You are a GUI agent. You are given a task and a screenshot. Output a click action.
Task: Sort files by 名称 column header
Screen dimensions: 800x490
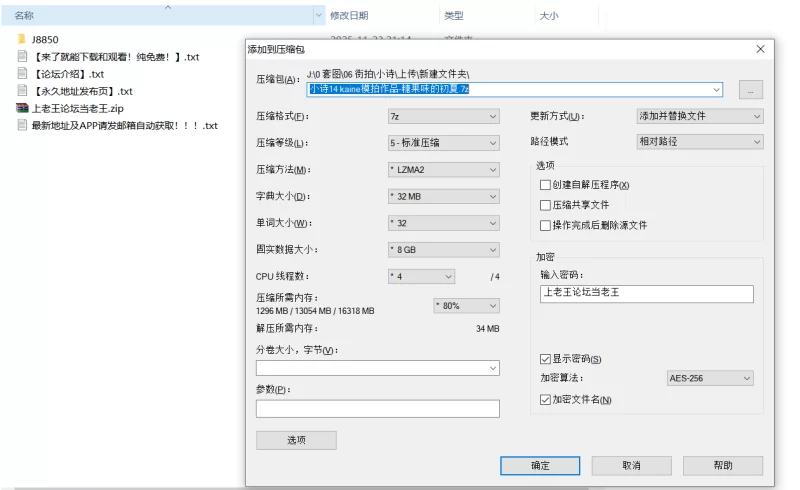point(25,16)
